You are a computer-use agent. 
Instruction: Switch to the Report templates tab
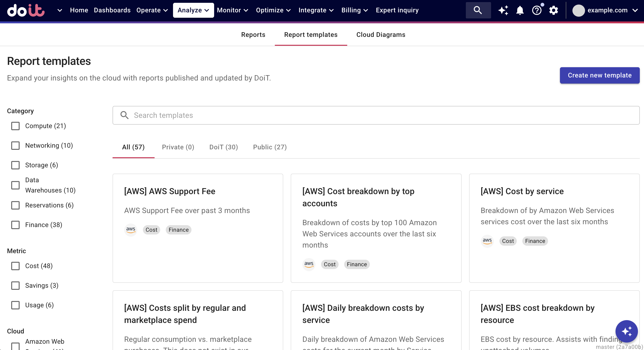pos(311,35)
